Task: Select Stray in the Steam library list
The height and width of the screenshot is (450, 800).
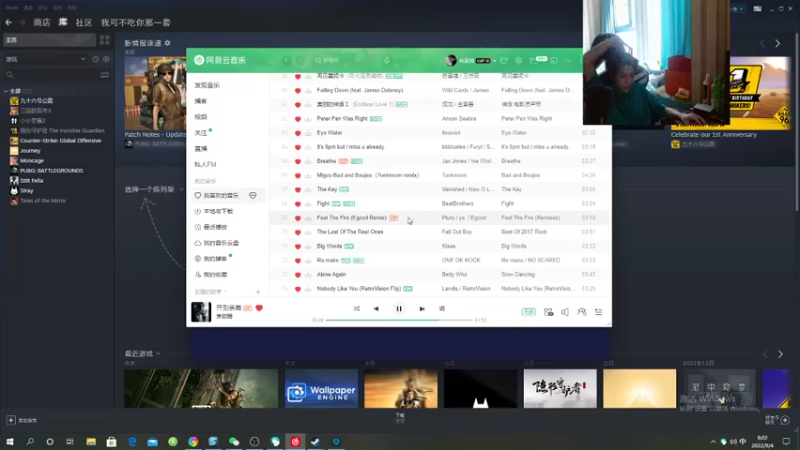Action: tap(27, 191)
